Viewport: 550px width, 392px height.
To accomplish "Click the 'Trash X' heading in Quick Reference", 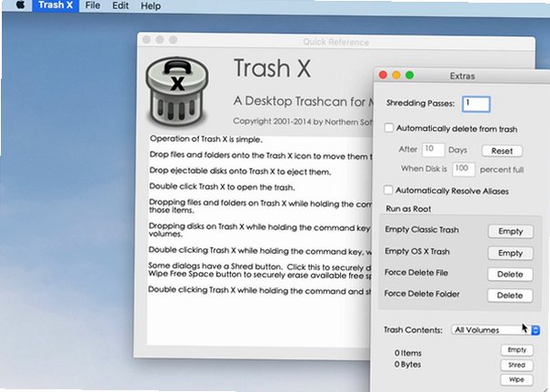I will click(x=273, y=68).
